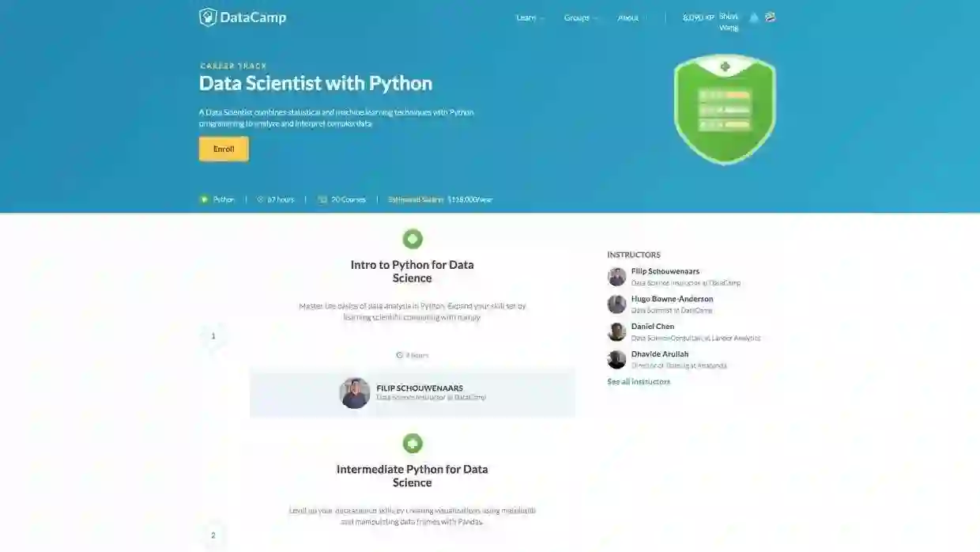The height and width of the screenshot is (552, 980).
Task: Click Filip Schouwenaars instructor card photo
Action: (x=355, y=393)
